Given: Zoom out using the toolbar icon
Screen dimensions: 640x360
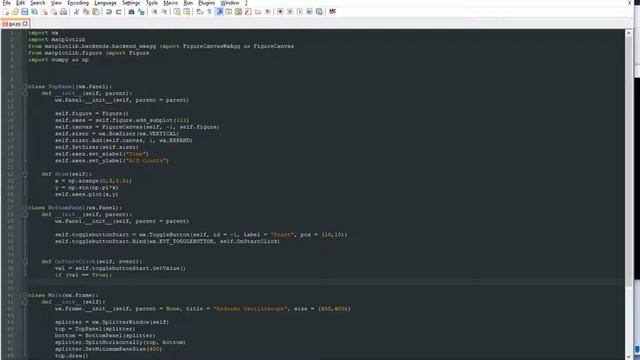Looking at the screenshot, I should point(164,12).
